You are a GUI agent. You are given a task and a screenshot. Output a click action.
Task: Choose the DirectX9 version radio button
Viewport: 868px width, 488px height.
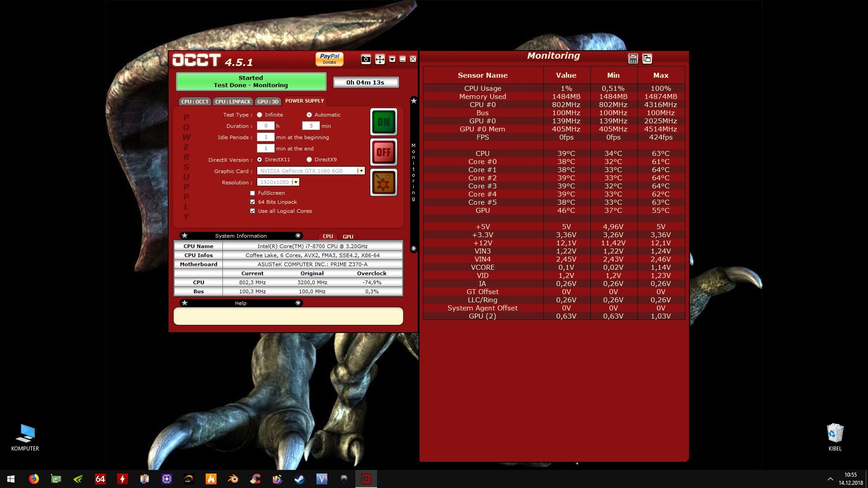[x=309, y=160]
